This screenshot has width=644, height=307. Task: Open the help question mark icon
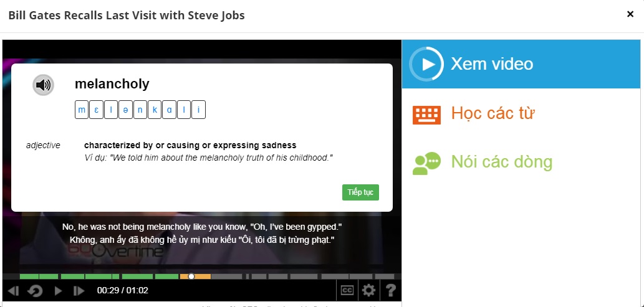(x=391, y=291)
